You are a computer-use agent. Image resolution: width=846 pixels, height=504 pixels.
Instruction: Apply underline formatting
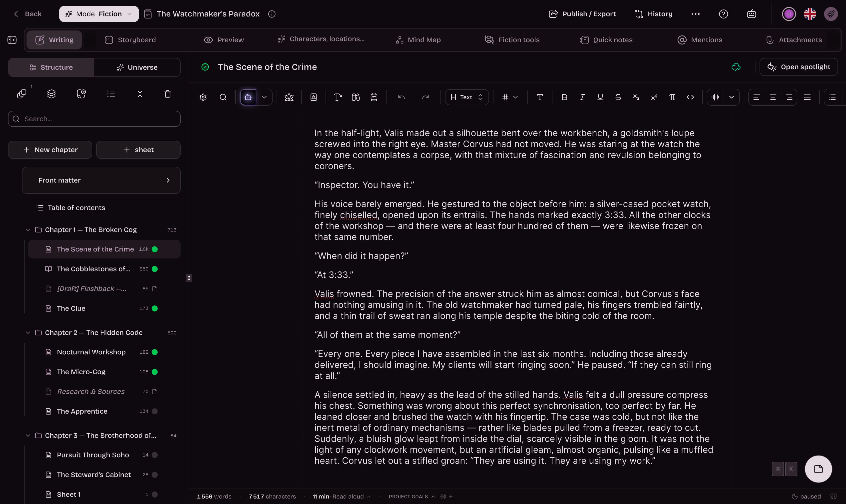(x=600, y=97)
